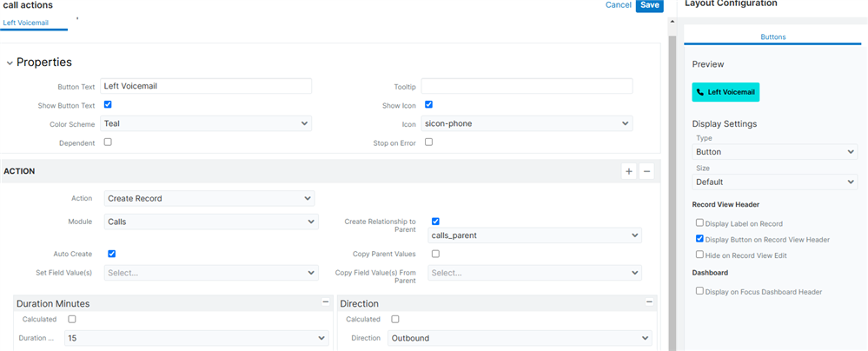The width and height of the screenshot is (868, 351).
Task: Click the plus icon to add action
Action: click(628, 172)
